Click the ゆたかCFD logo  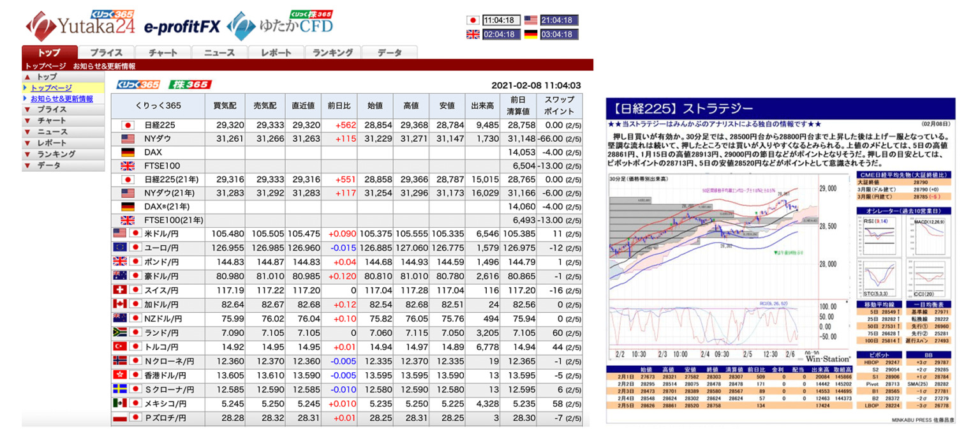pyautogui.click(x=281, y=26)
